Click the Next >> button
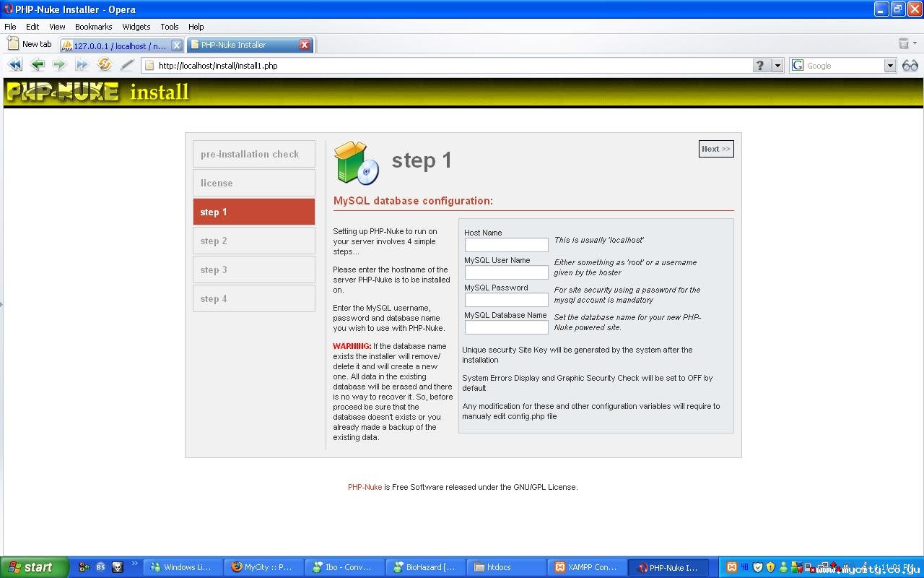Viewport: 924px width, 578px height. click(x=716, y=149)
